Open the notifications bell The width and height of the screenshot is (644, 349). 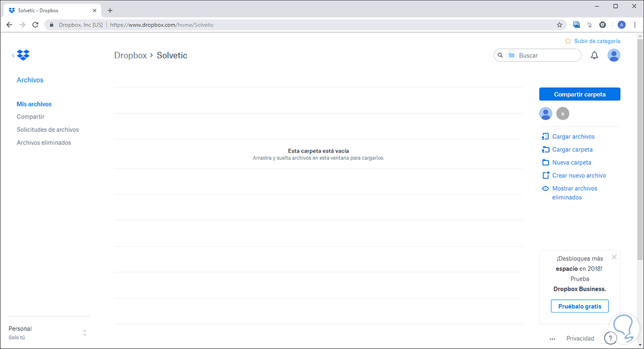tap(594, 55)
